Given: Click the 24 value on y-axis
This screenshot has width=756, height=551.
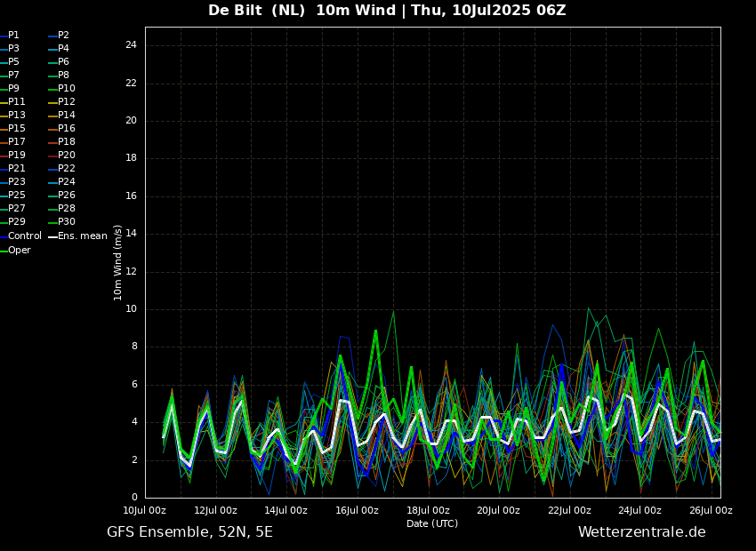Looking at the screenshot, I should [131, 45].
